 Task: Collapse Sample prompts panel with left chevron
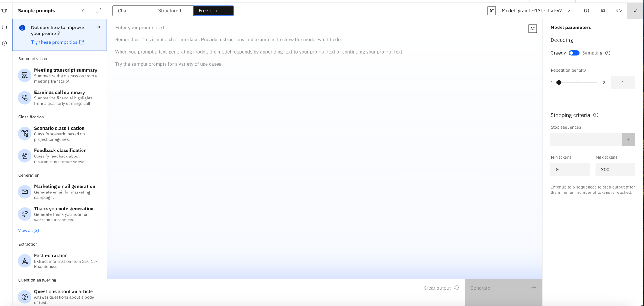click(x=83, y=11)
